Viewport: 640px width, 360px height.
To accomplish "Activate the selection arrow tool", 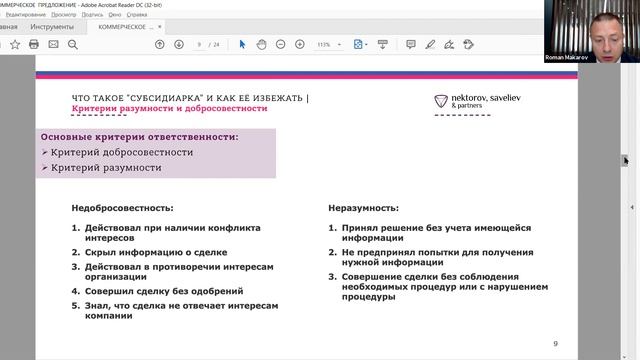I will 242,44.
